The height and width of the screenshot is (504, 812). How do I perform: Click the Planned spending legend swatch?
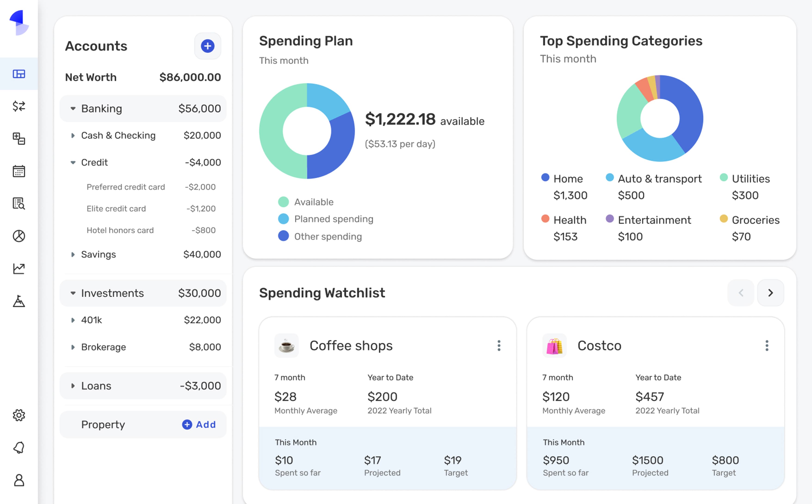[283, 219]
